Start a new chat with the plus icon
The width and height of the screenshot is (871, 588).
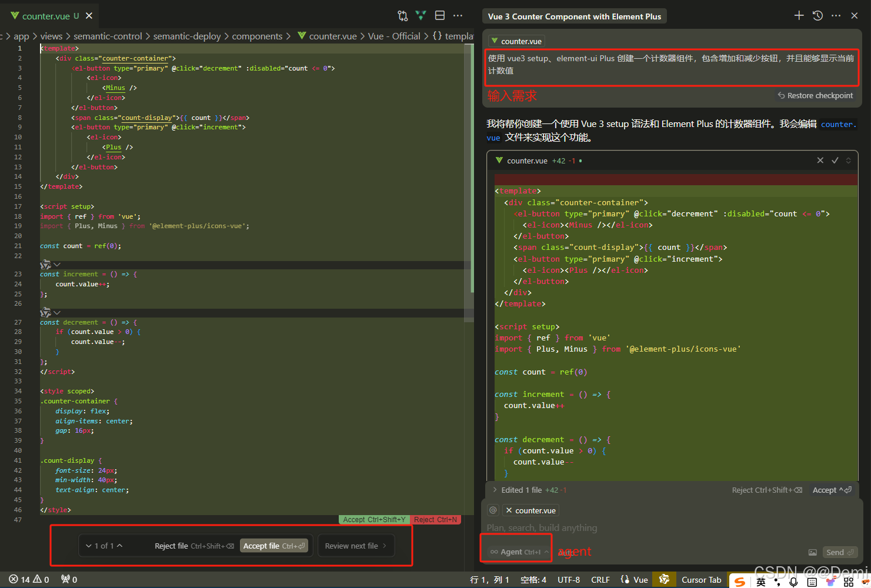pos(799,16)
